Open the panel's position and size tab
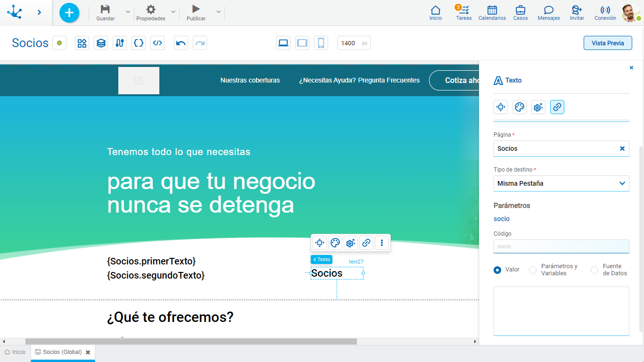644x362 pixels. (x=501, y=107)
